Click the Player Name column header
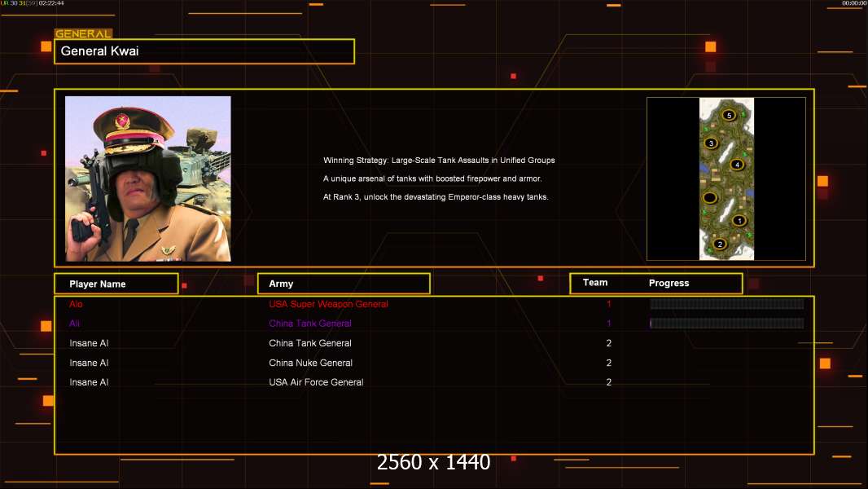The width and height of the screenshot is (868, 489). [x=116, y=284]
